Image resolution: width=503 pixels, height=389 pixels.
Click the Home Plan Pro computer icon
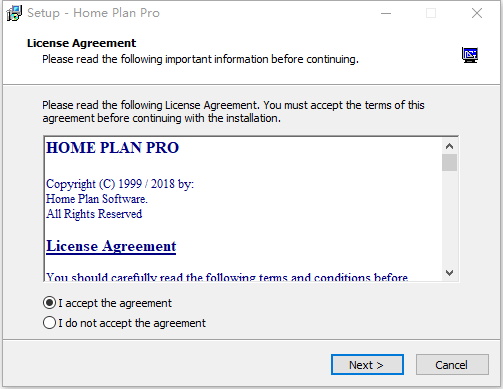click(x=470, y=55)
